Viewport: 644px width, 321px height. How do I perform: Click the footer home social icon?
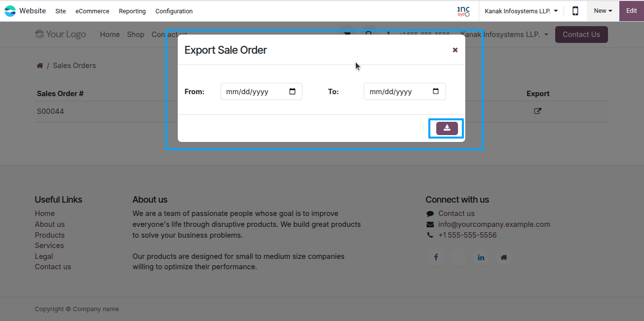pyautogui.click(x=503, y=257)
